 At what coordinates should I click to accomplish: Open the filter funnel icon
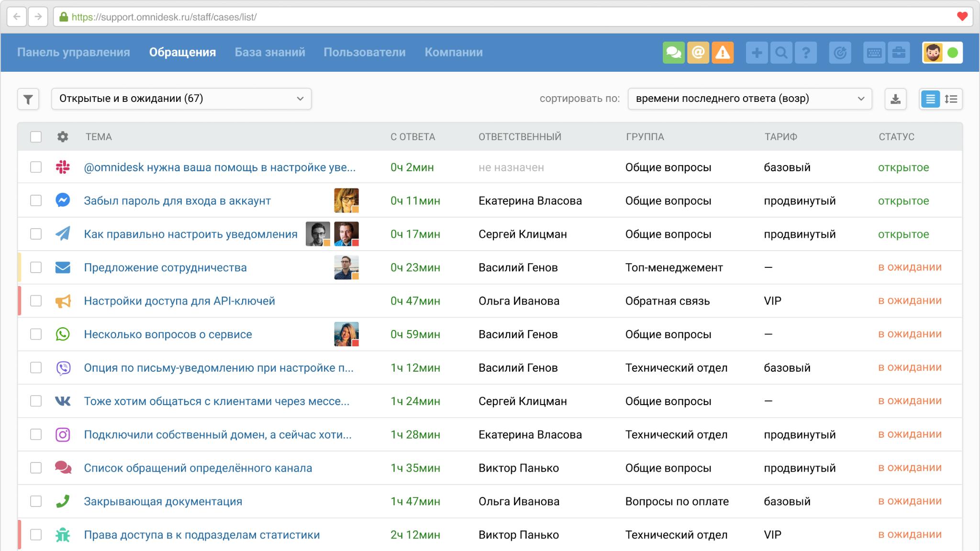(x=28, y=99)
